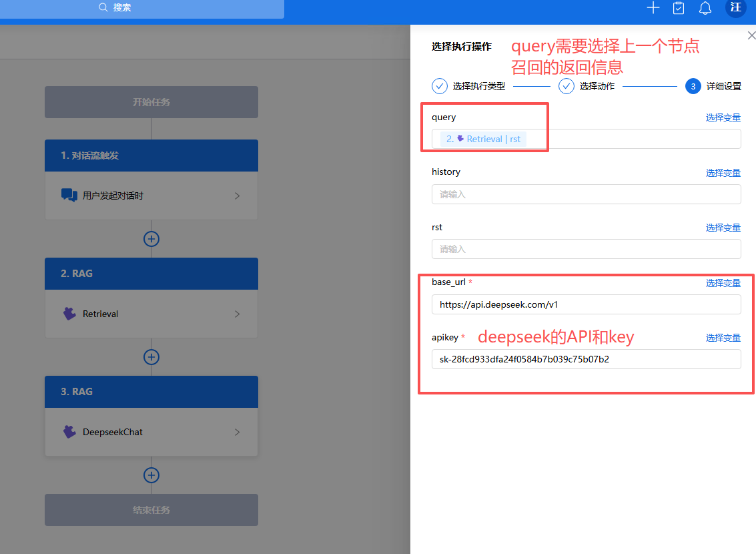This screenshot has width=756, height=554.
Task: Click the base_url field label
Action: [448, 282]
